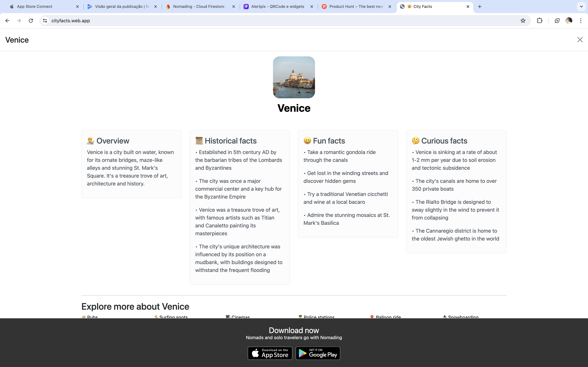Expand the tab search dropdown arrow
588x367 pixels.
(x=581, y=7)
